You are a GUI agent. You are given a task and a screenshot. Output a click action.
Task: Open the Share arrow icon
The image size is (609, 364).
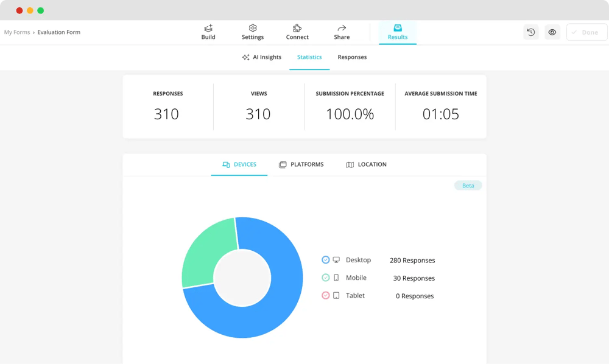click(x=342, y=28)
